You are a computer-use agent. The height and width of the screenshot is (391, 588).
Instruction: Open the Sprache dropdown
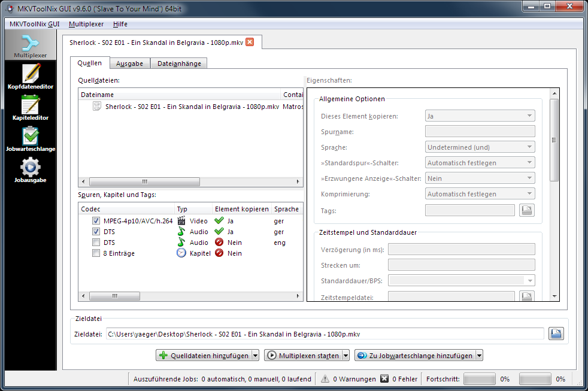point(480,147)
